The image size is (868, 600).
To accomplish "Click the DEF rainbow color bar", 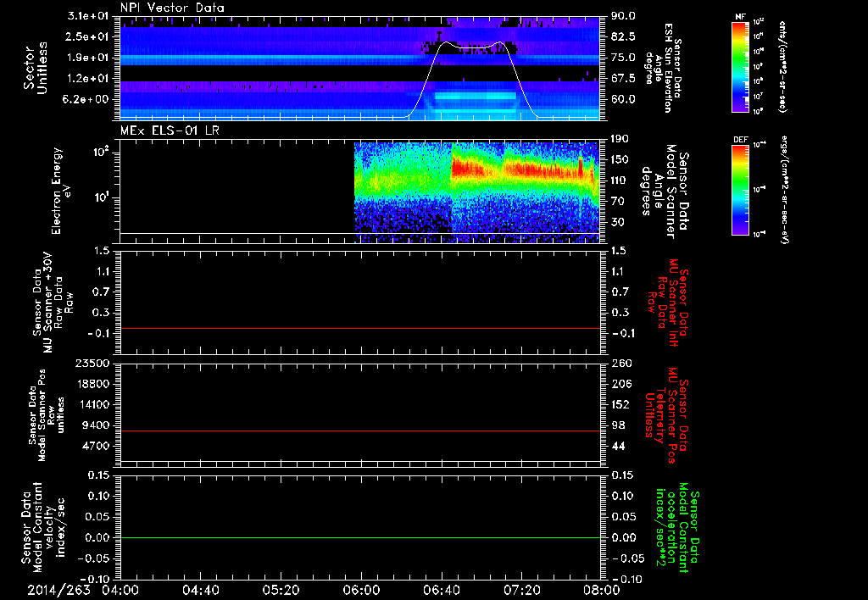I will [740, 189].
